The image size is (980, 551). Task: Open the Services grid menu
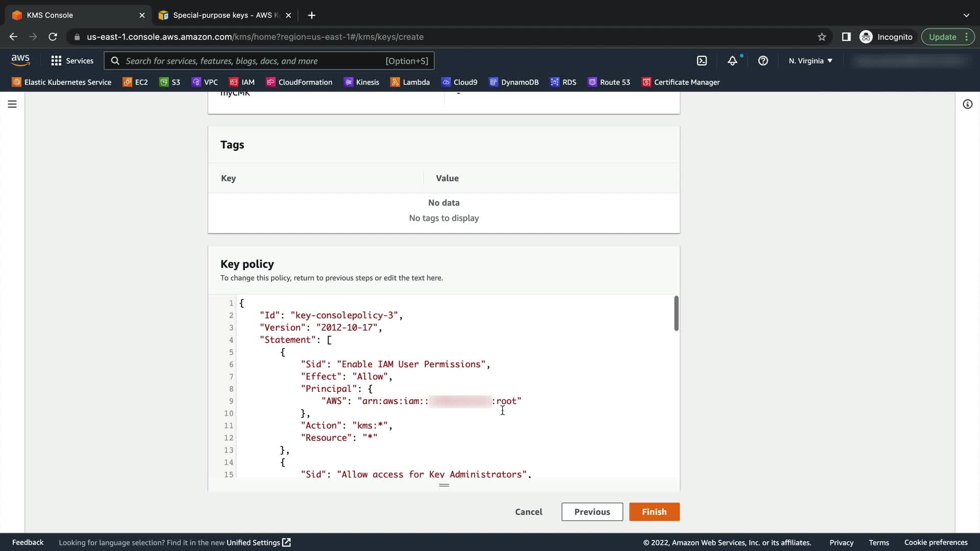point(72,61)
